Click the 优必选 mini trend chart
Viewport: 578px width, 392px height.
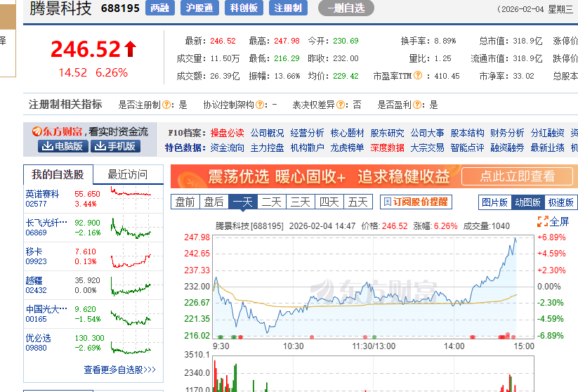[131, 347]
